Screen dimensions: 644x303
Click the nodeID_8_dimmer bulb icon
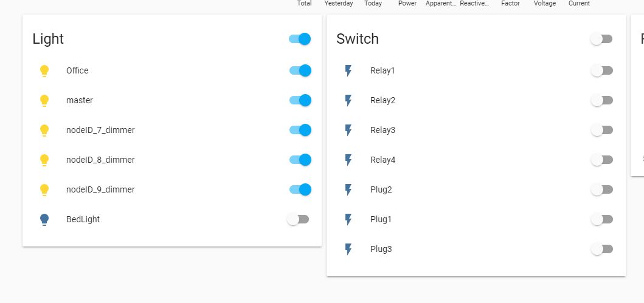[44, 160]
